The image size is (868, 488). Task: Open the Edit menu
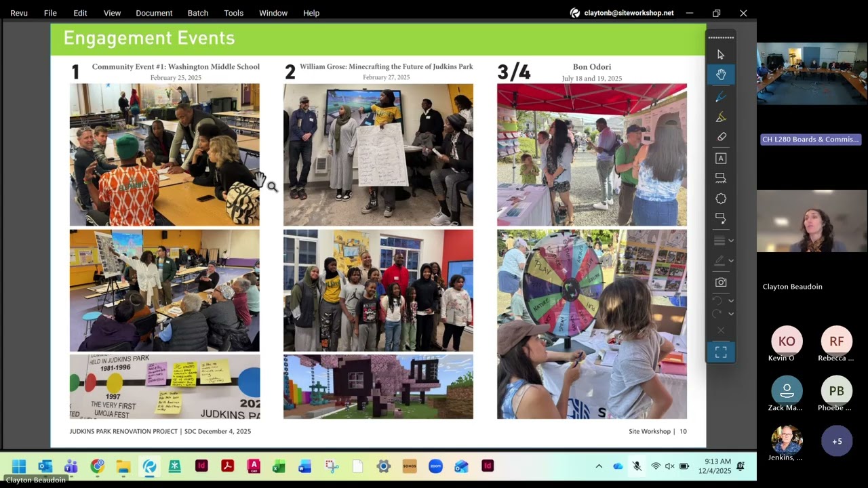pyautogui.click(x=80, y=13)
